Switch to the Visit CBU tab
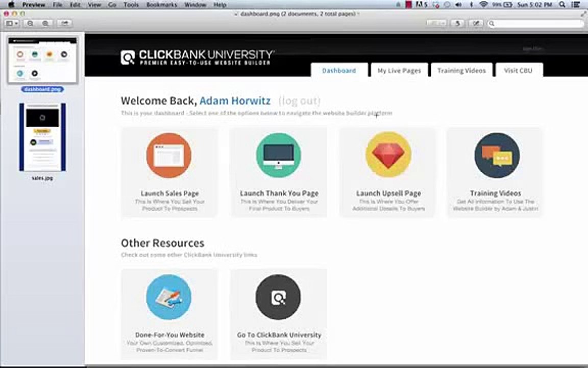This screenshot has width=588, height=368. click(x=518, y=70)
